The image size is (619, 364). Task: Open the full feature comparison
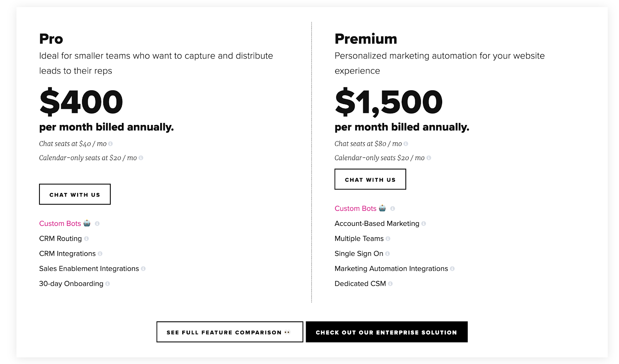229,332
